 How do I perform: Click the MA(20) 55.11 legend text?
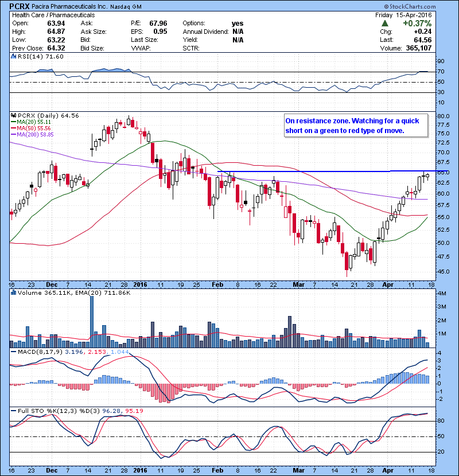tap(34, 122)
